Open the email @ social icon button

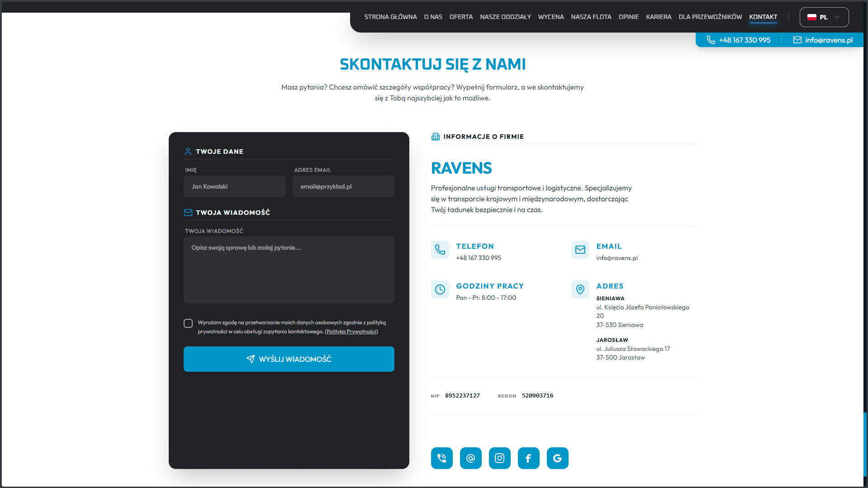click(470, 458)
